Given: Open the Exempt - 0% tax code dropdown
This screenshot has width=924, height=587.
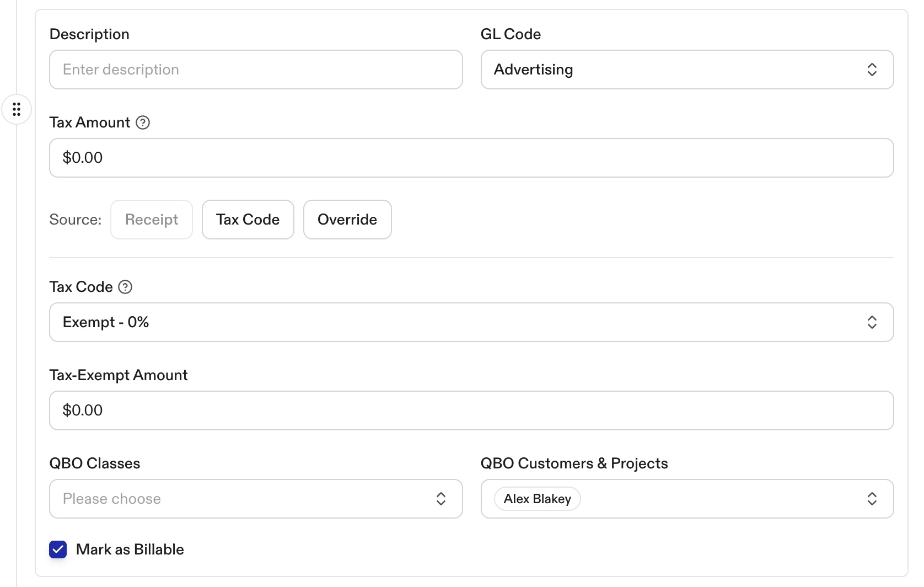Looking at the screenshot, I should (471, 322).
